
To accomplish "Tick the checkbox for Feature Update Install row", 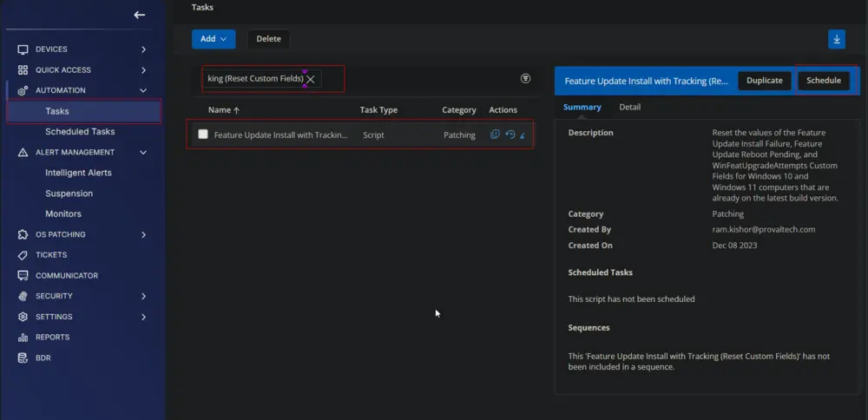I will point(203,134).
